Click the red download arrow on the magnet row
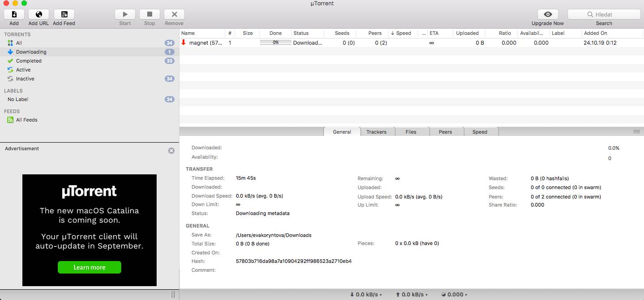The height and width of the screenshot is (300, 644). (x=183, y=42)
